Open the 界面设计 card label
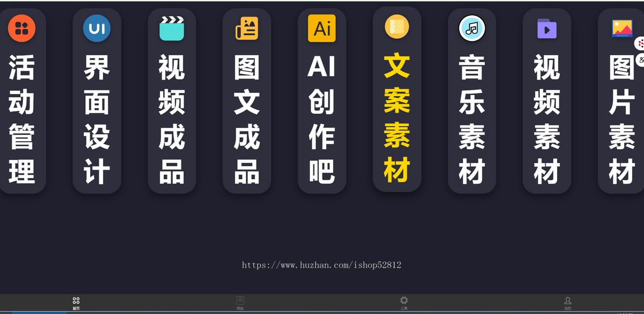Screen dimensions: 644x314 point(97,119)
